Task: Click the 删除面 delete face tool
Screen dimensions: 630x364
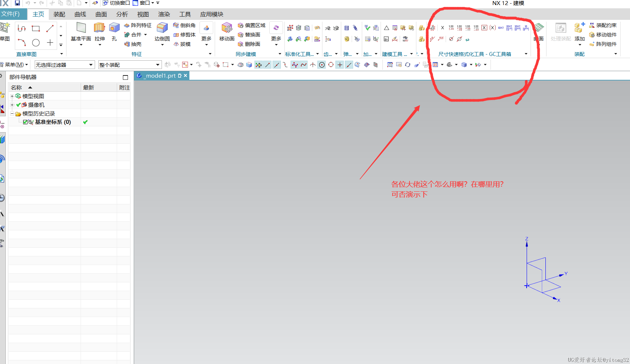Action: [249, 44]
